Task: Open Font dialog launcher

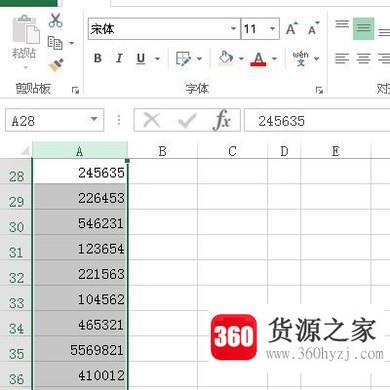Action: [x=319, y=90]
